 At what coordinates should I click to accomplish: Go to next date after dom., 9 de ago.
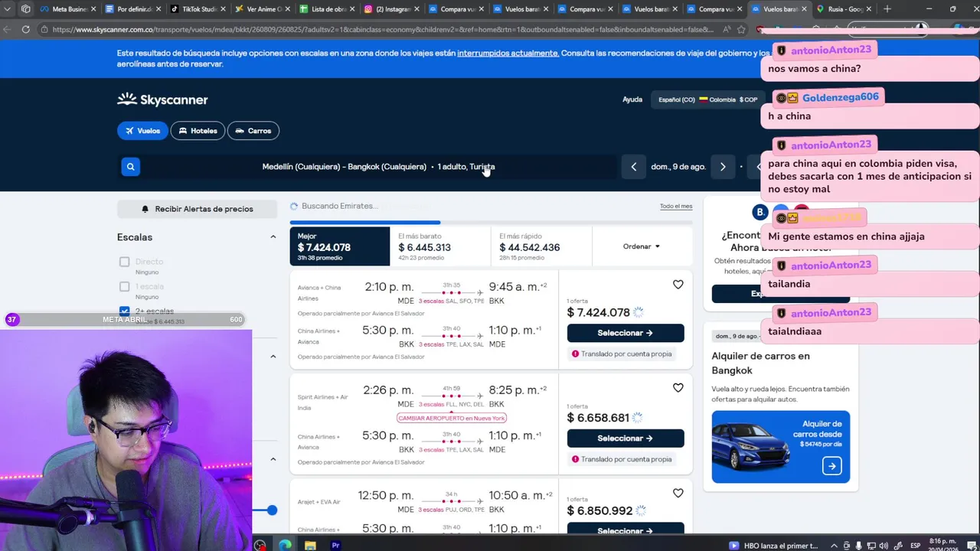[x=722, y=167]
